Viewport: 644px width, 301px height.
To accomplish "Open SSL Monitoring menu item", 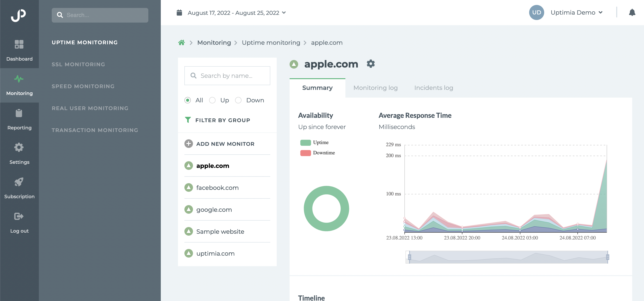I will (x=78, y=64).
